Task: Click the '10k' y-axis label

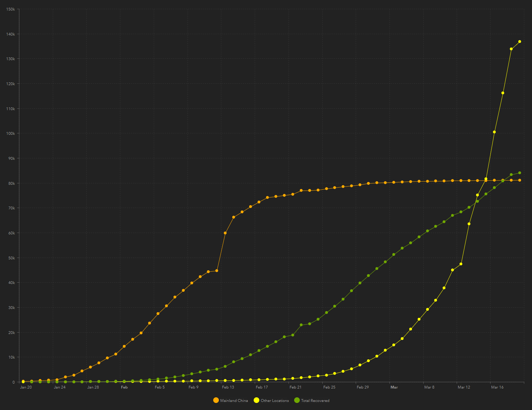Action: click(12, 357)
